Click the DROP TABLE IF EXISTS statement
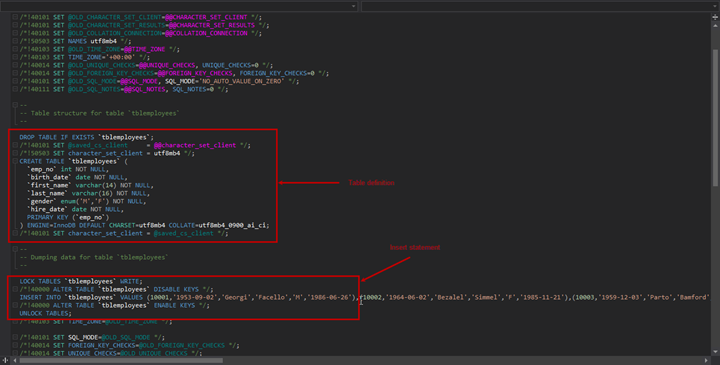Screen dimensions: 720x365 tap(87, 137)
